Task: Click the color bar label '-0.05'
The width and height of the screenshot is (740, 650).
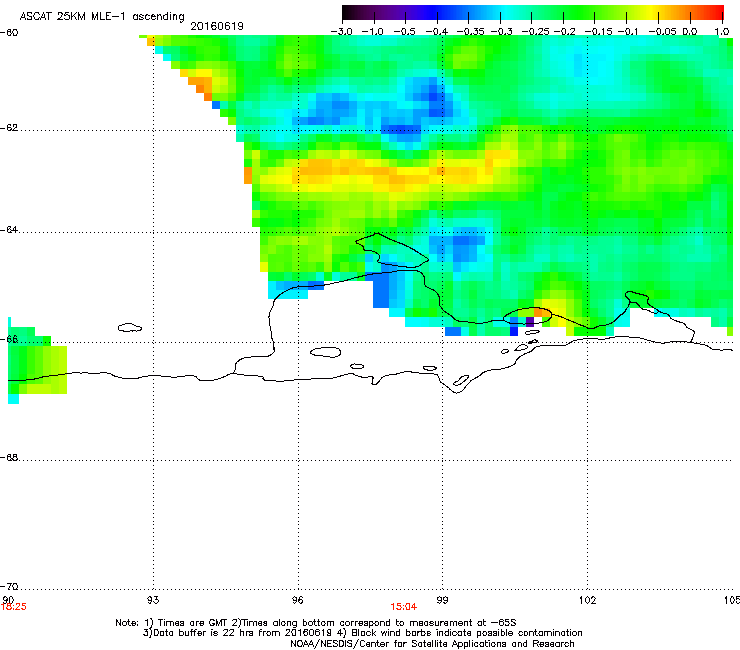Action: 663,32
